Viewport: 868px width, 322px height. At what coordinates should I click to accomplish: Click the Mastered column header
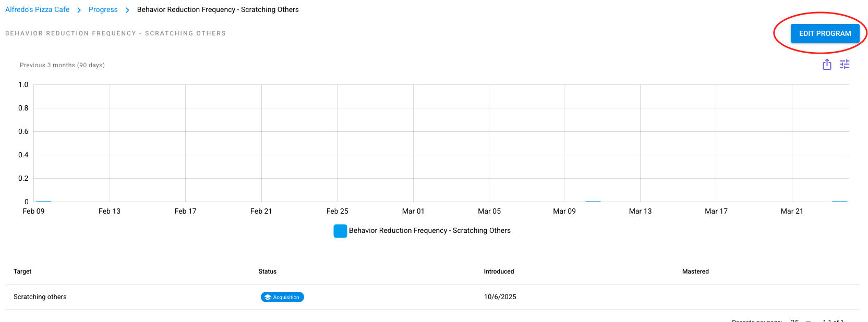pyautogui.click(x=695, y=271)
